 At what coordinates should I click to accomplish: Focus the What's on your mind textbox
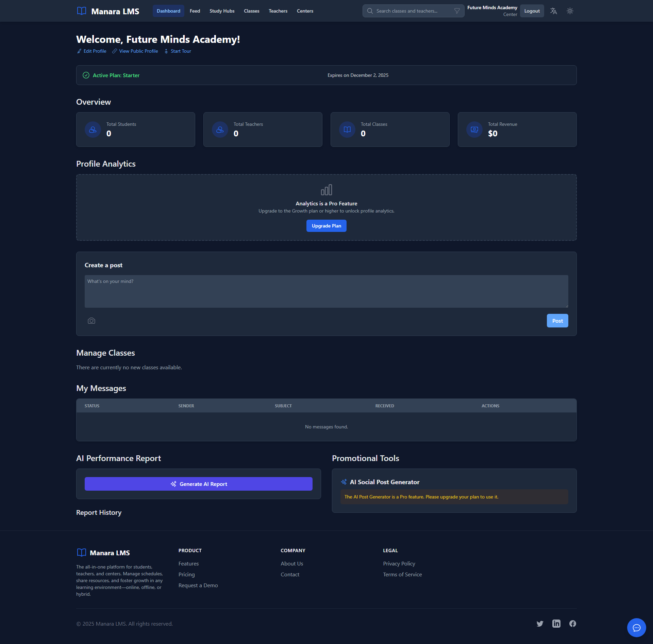tap(326, 291)
